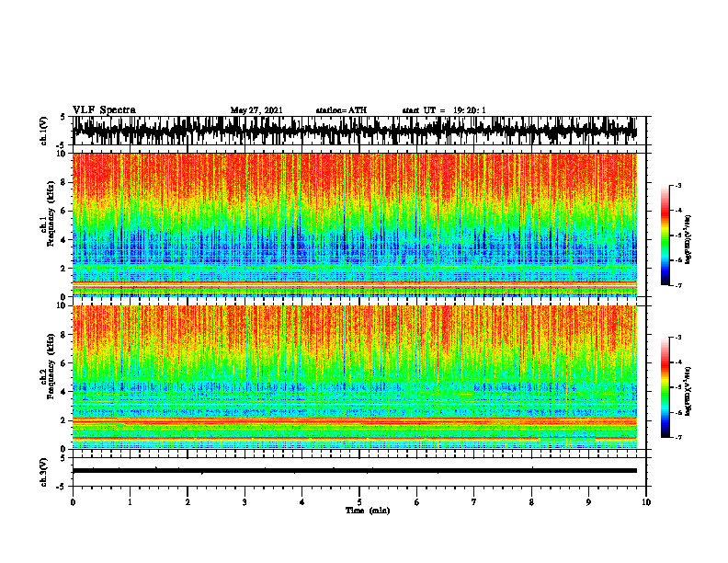Image resolution: width=728 pixels, height=563 pixels.
Task: Click the ch.3 flat black trace
Action: coord(355,471)
